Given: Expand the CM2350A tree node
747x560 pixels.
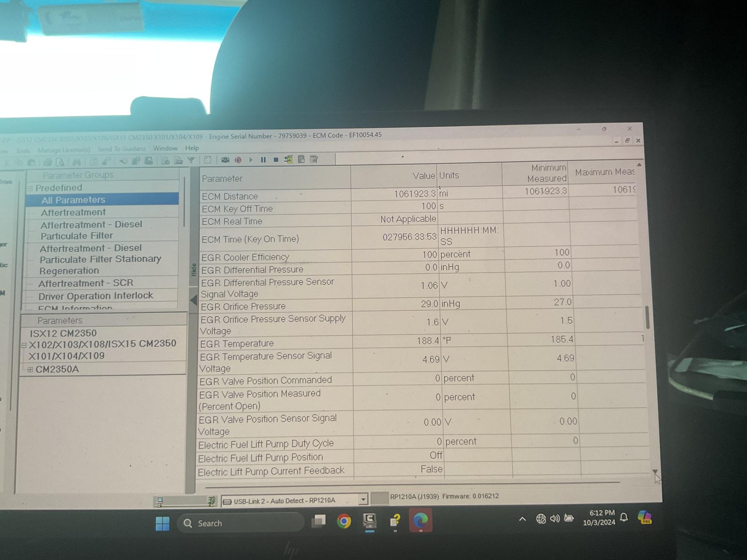Looking at the screenshot, I should pos(30,370).
